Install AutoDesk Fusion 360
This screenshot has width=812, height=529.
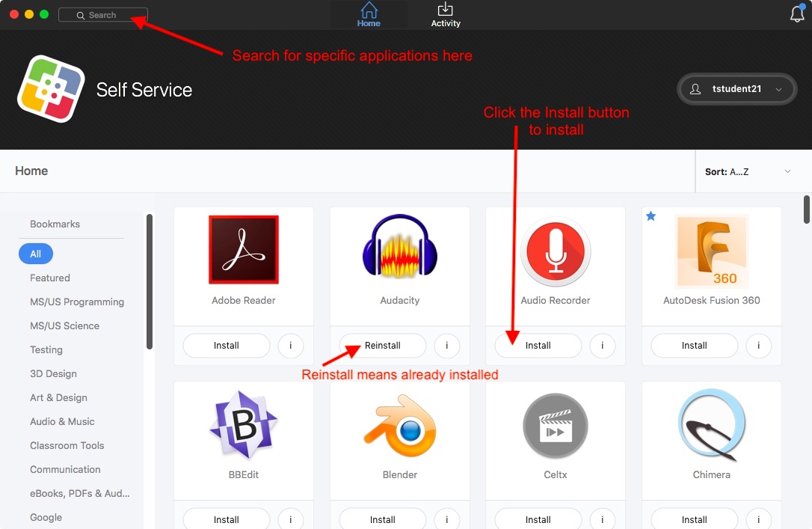click(695, 346)
